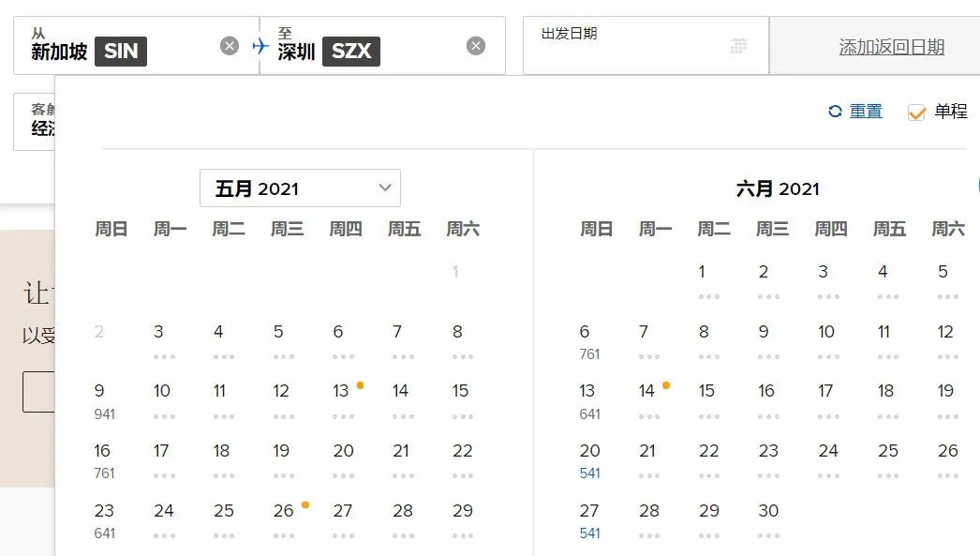Pick May 8 in calendar

(x=463, y=341)
